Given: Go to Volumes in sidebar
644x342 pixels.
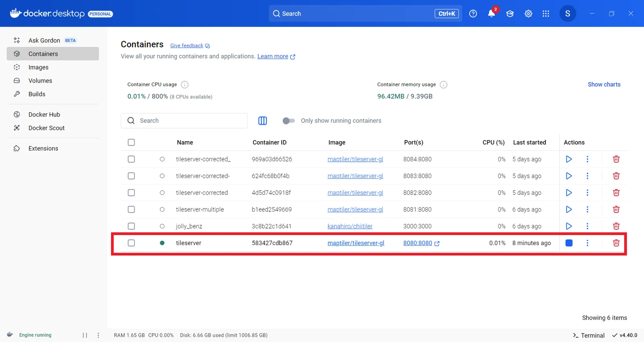Looking at the screenshot, I should [53, 80].
